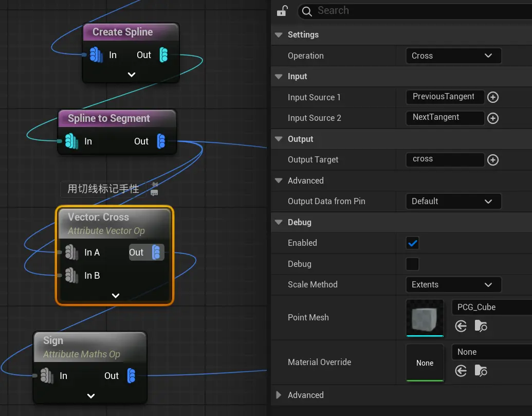Click the plus icon beside Output Target cross
The height and width of the screenshot is (416, 532).
[x=492, y=160]
